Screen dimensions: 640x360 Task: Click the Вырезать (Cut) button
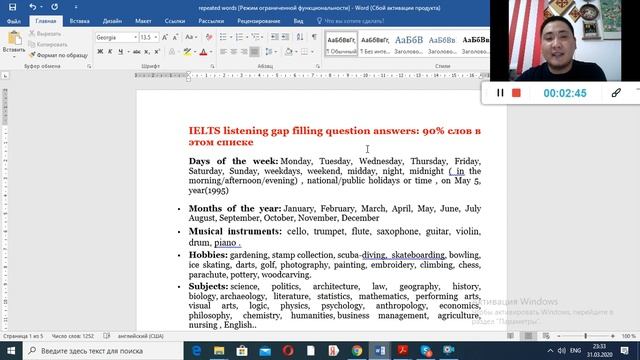[45, 34]
